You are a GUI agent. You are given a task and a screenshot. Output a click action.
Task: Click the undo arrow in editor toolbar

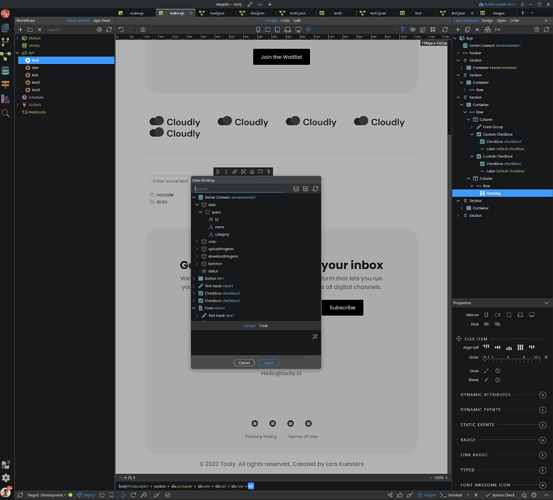point(121,30)
